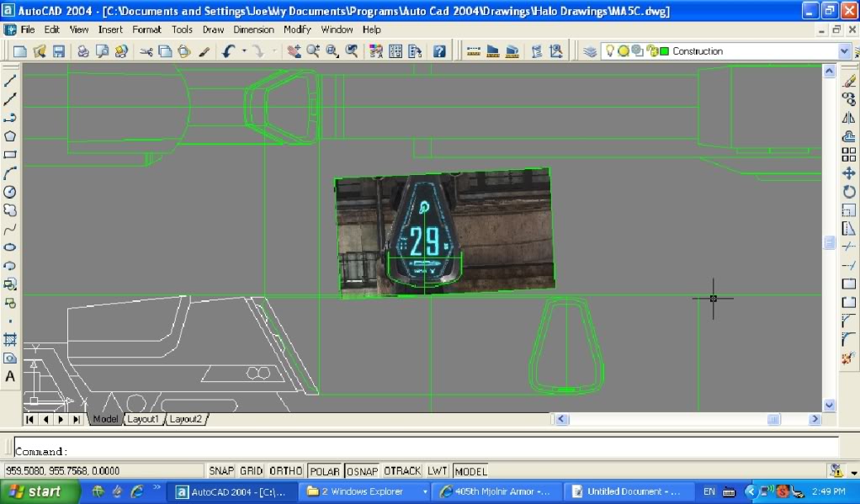
Task: Toggle OSNAP in status bar
Action: [x=362, y=471]
